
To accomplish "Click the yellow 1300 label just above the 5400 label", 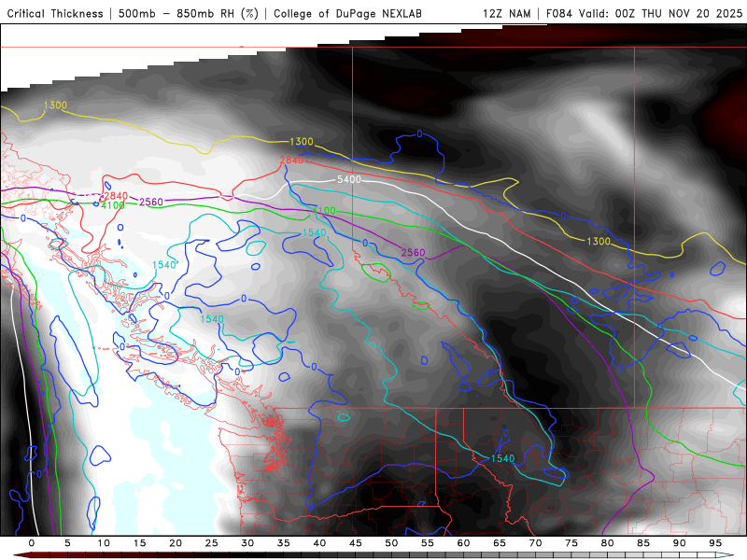I will [302, 142].
